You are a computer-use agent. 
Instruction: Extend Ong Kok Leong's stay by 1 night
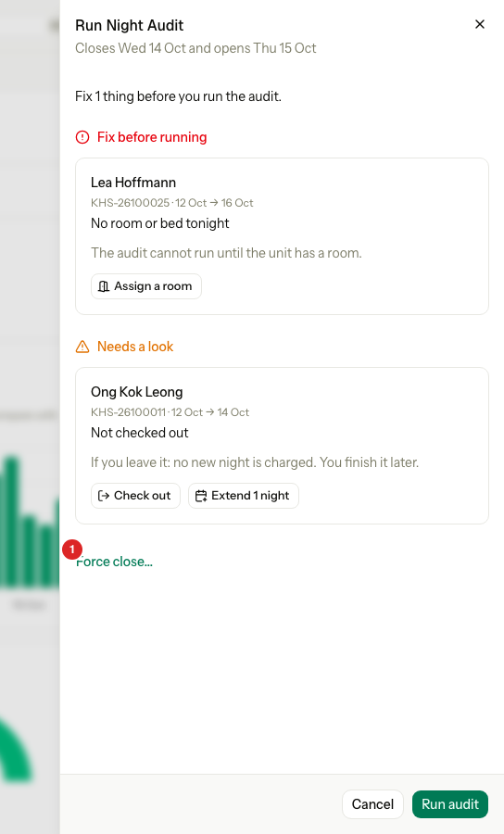coord(244,496)
